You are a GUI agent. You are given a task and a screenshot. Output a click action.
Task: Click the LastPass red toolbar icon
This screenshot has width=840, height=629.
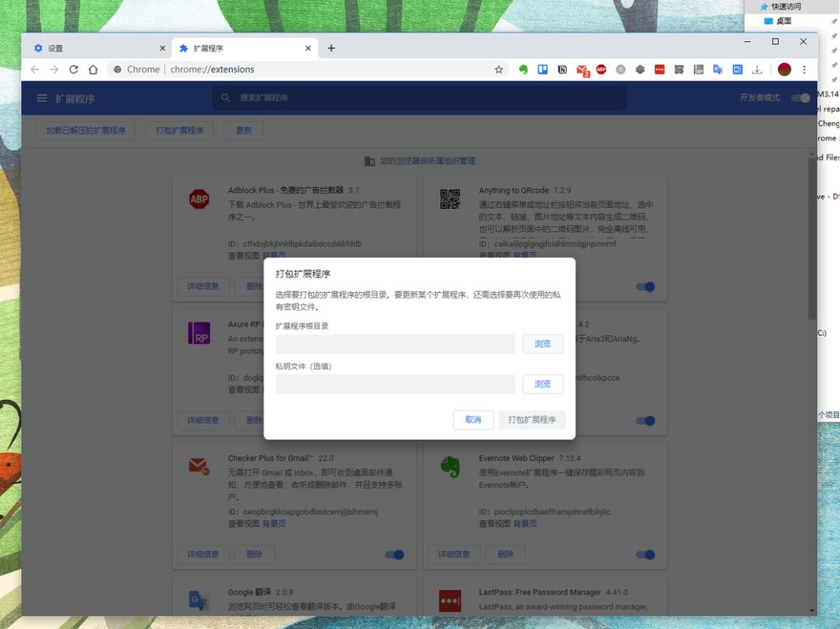pyautogui.click(x=660, y=69)
